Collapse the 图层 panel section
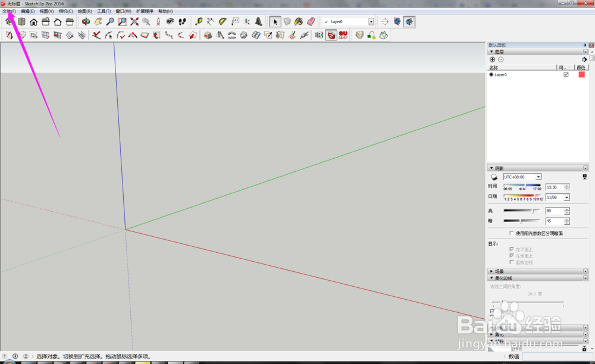 click(x=491, y=52)
